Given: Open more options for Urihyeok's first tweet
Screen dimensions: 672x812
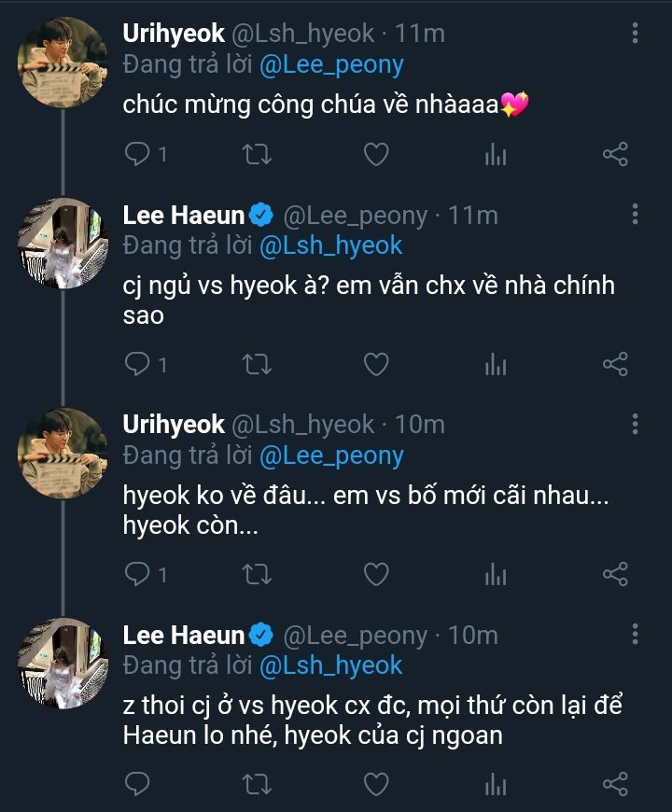Looking at the screenshot, I should 636,35.
